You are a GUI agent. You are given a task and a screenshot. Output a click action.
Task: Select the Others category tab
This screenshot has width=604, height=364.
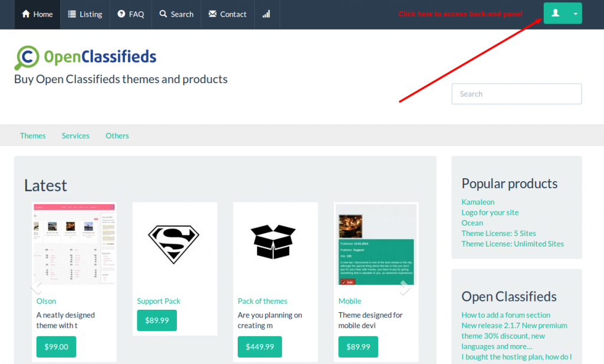coord(117,136)
